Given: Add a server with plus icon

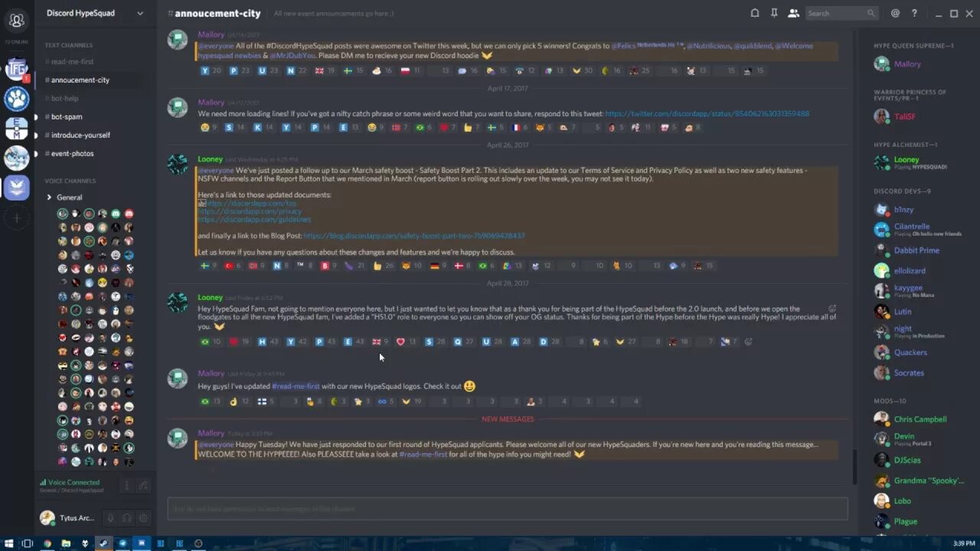Looking at the screenshot, I should 17,218.
